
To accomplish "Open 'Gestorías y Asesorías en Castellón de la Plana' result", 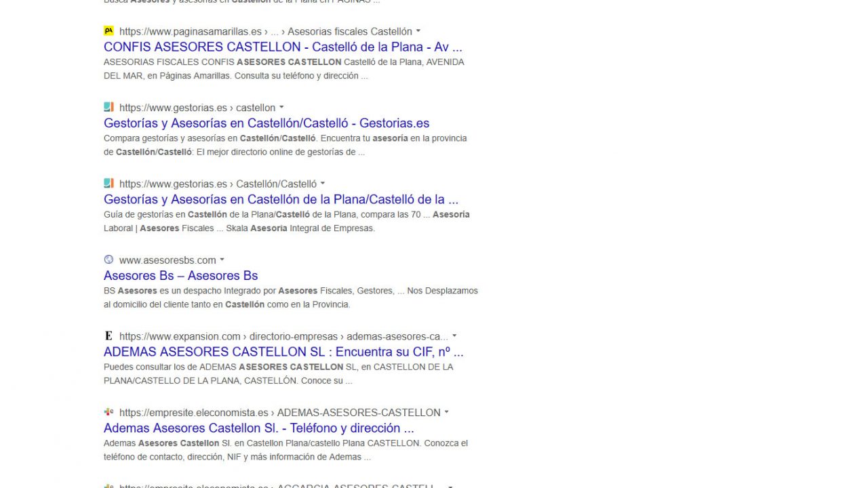I will [x=281, y=199].
